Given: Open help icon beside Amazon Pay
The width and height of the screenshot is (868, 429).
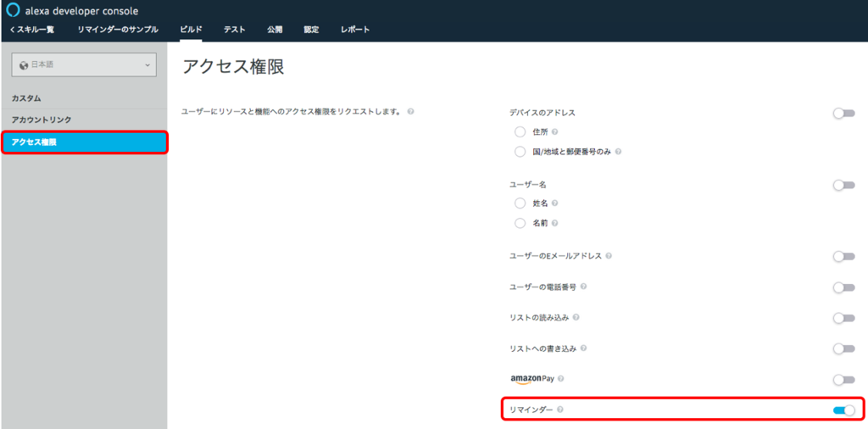Looking at the screenshot, I should coord(561,379).
